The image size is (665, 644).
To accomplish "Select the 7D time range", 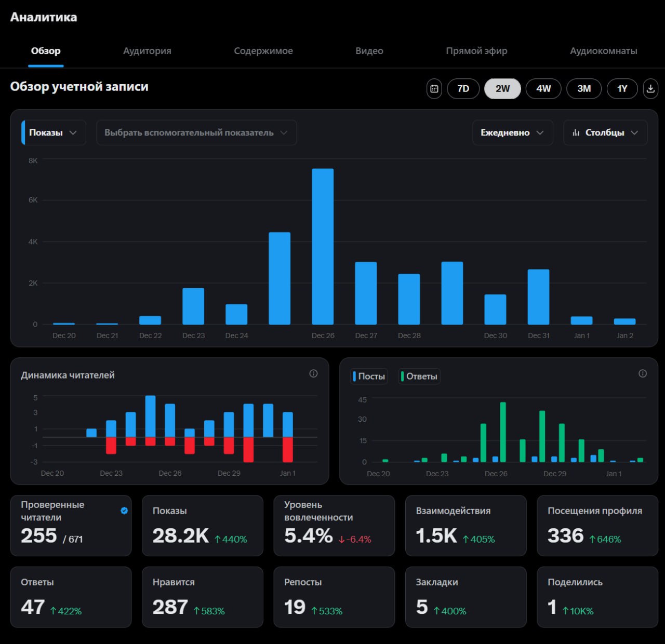I will click(463, 88).
